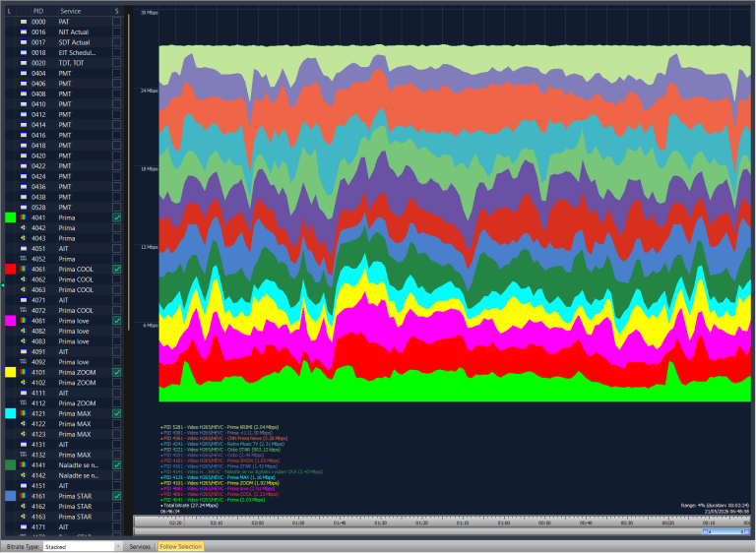The height and width of the screenshot is (553, 756).
Task: Click the table icon for PID 0020 TDT, TOT
Action: [24, 63]
